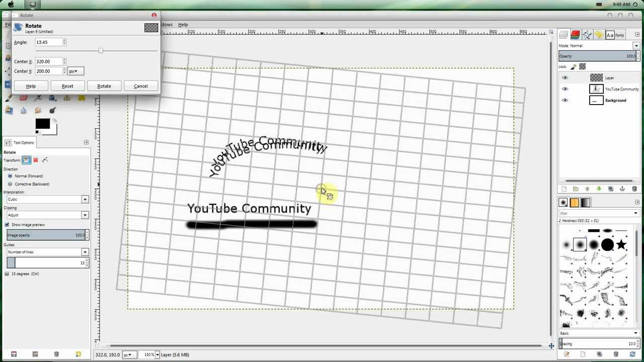Transform path mode icon

point(45,160)
